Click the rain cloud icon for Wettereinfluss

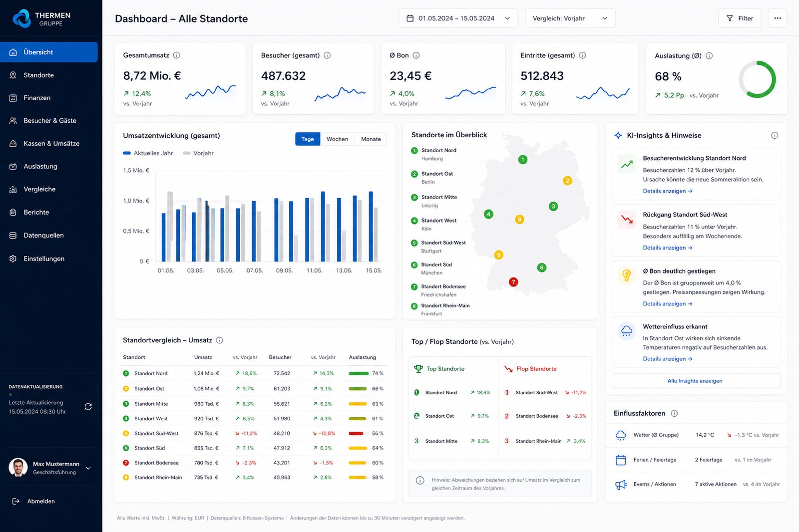[x=627, y=331]
